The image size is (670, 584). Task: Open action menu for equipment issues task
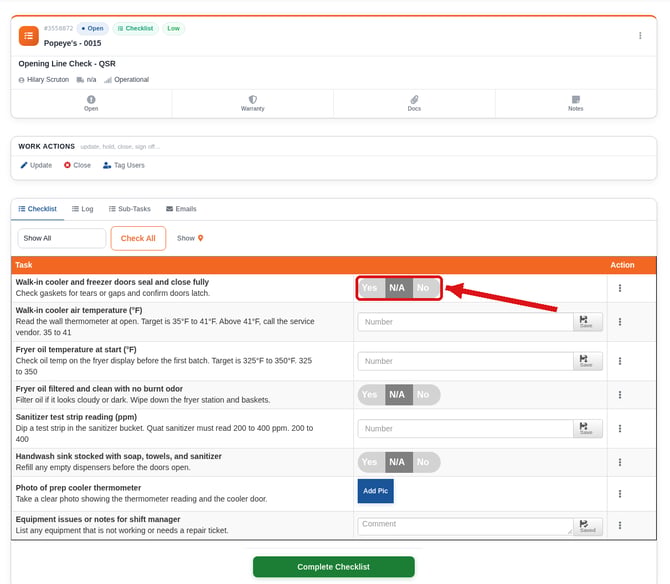pyautogui.click(x=620, y=525)
